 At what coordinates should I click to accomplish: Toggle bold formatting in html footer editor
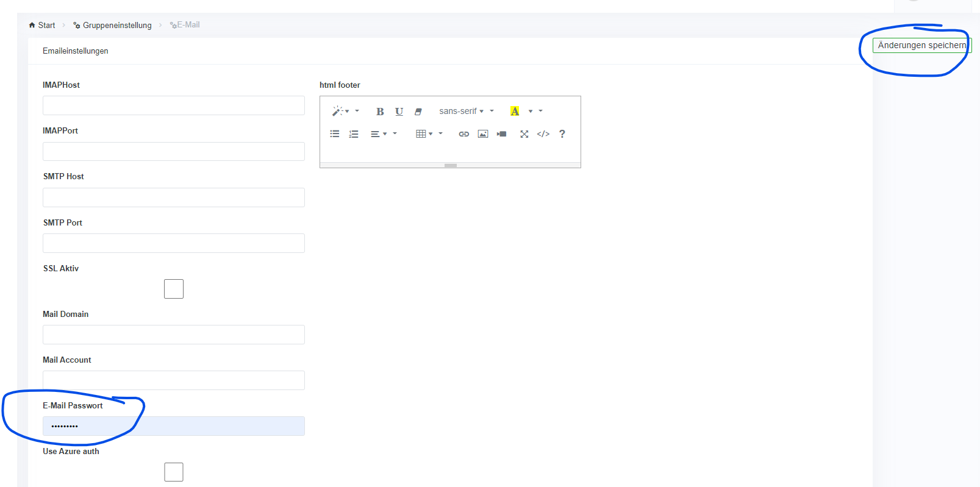tap(380, 112)
